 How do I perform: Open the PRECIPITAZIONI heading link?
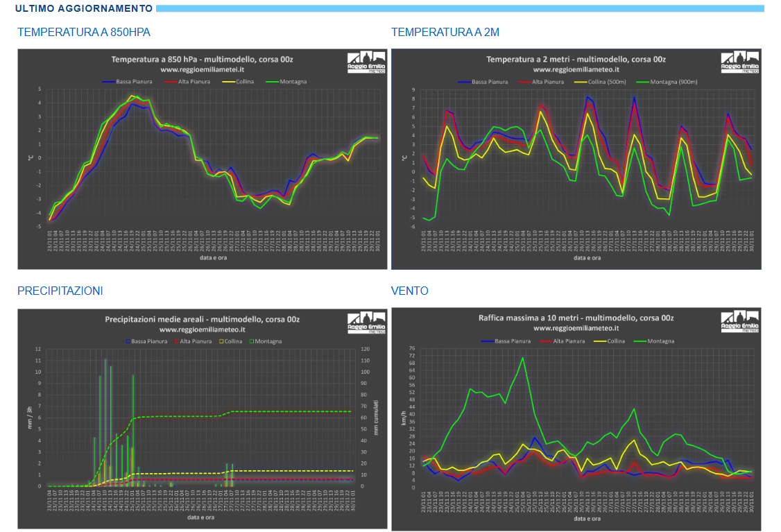point(60,291)
